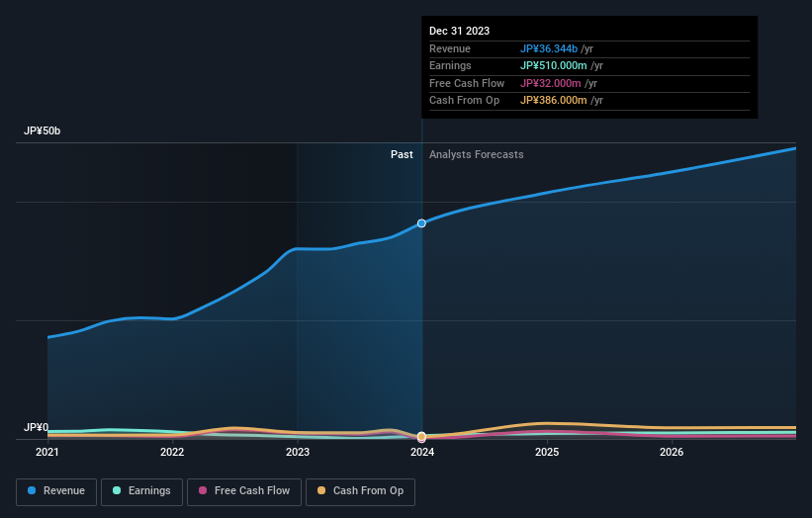Click the teal Earnings legend dot

pos(117,490)
